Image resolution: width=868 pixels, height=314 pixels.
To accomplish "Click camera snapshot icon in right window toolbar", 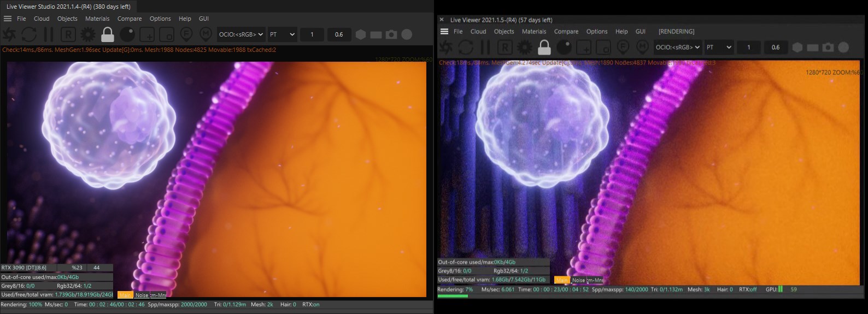I will click(x=828, y=48).
